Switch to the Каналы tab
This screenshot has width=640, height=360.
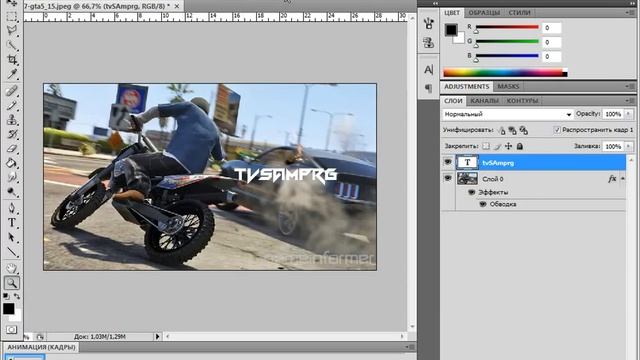click(x=484, y=100)
